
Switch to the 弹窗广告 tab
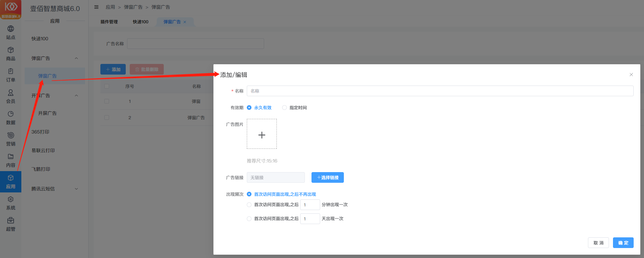click(x=172, y=22)
